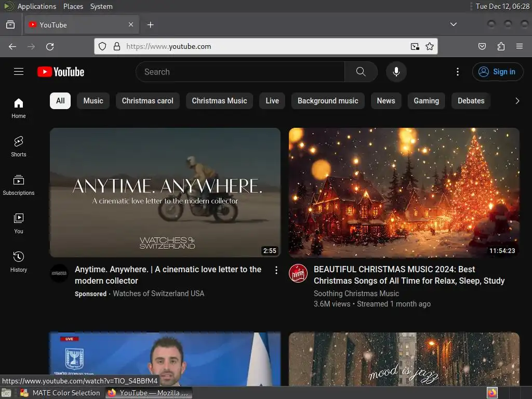The width and height of the screenshot is (532, 399).
Task: Select the All filter chip
Action: [x=60, y=101]
